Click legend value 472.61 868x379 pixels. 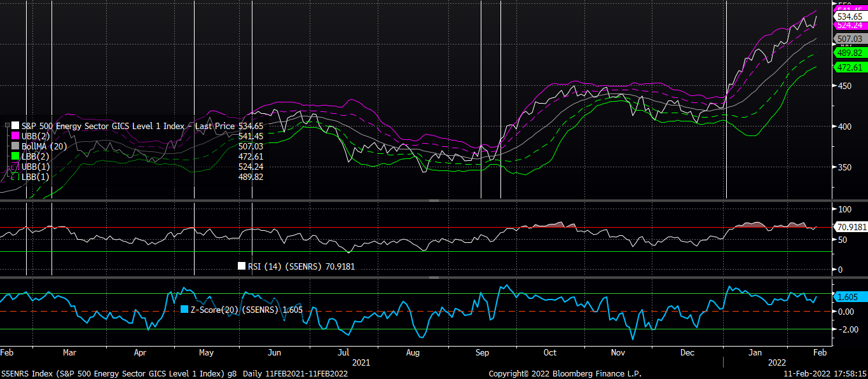click(251, 156)
